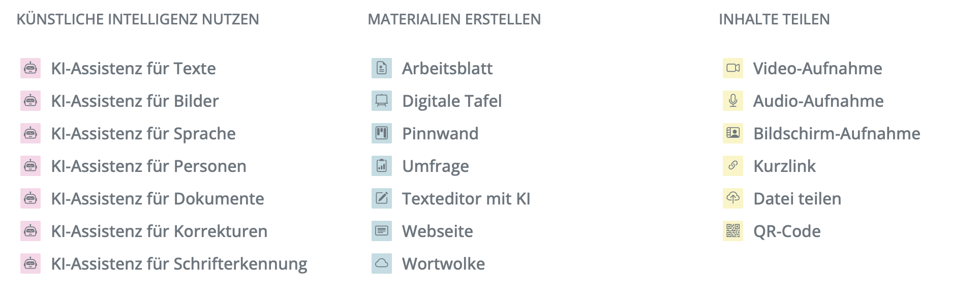Viewport: 980px width, 292px height.
Task: Click the QR-Code icon
Action: (x=733, y=231)
